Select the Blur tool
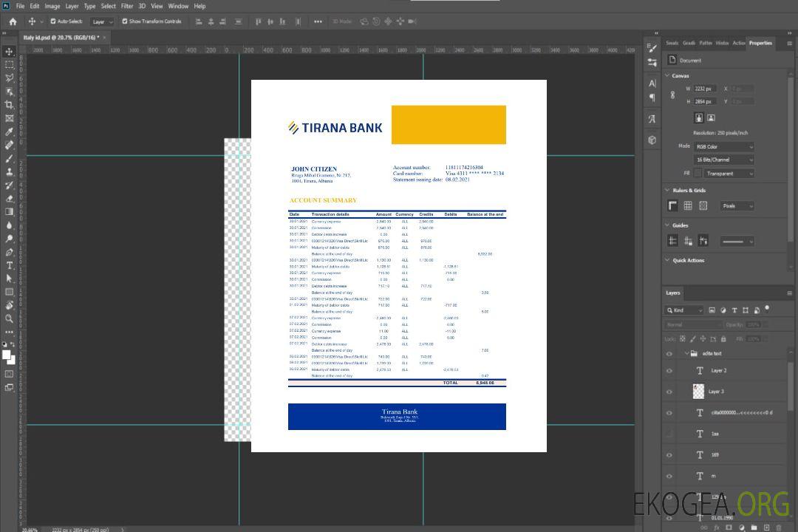The image size is (798, 532). click(9, 225)
